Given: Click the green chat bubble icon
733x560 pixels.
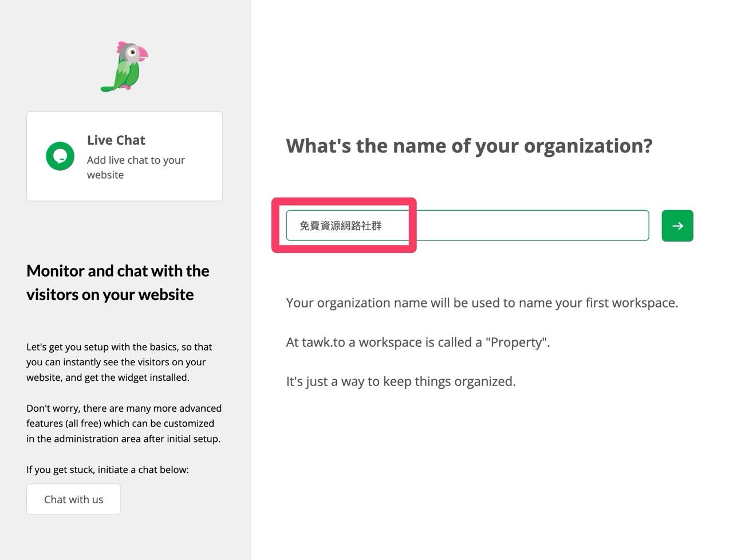Looking at the screenshot, I should [60, 156].
